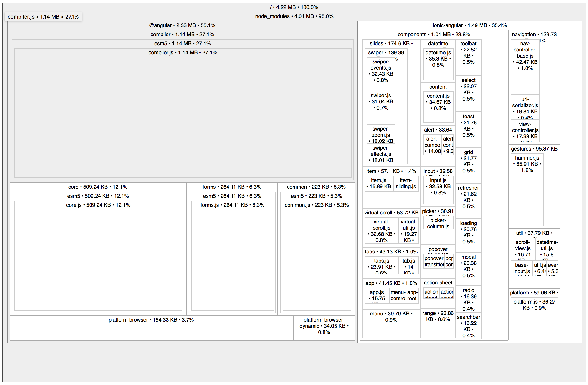Viewport: 588px width, 385px height.
Task: Click the node_modules header label
Action: 294,16
